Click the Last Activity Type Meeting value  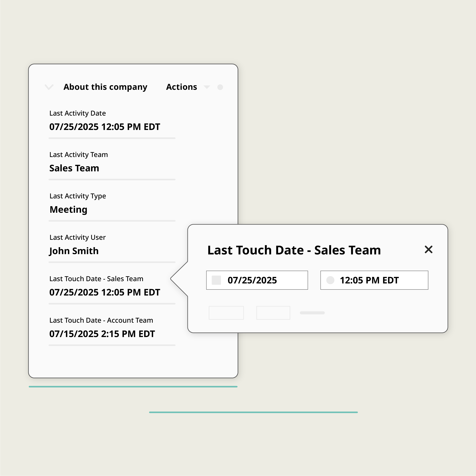click(x=69, y=210)
